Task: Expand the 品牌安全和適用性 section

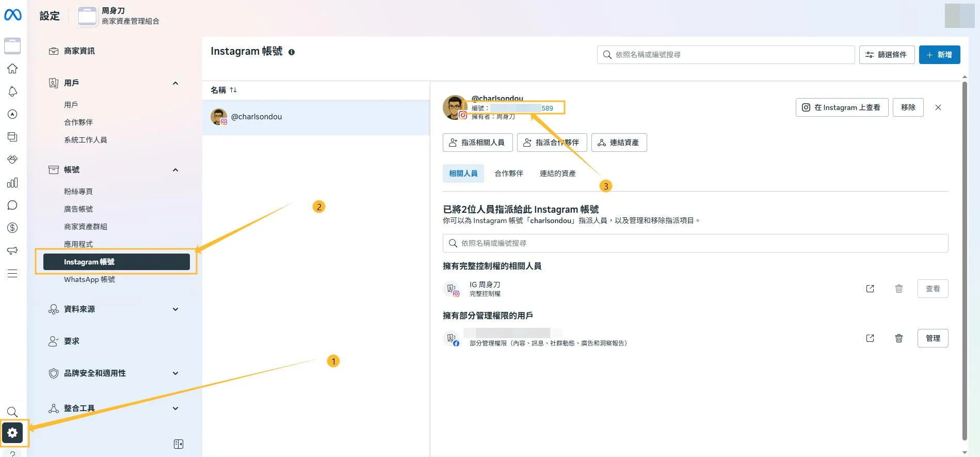Action: click(x=175, y=373)
